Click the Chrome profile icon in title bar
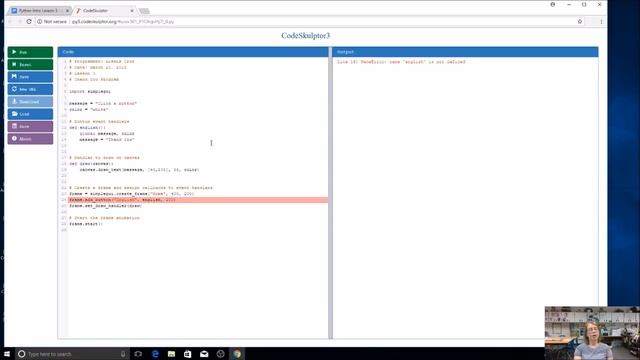This screenshot has height=360, width=640. pos(553,4)
